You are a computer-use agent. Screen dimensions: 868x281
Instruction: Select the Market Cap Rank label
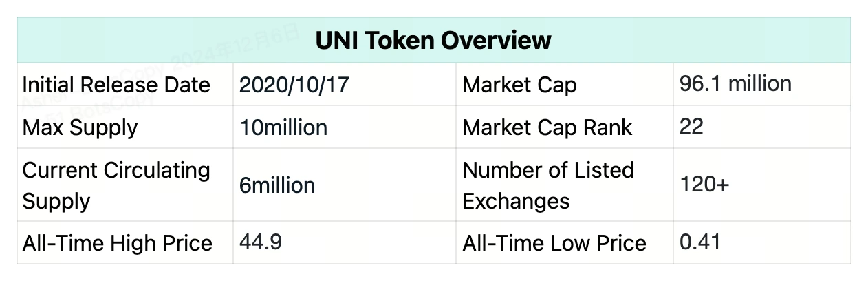[x=547, y=127]
